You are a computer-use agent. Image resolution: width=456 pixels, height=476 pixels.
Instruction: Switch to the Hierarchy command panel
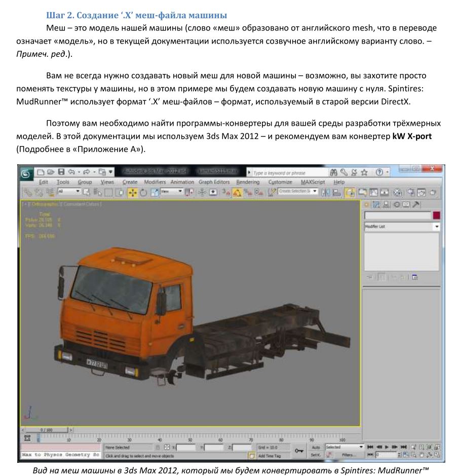pos(387,204)
